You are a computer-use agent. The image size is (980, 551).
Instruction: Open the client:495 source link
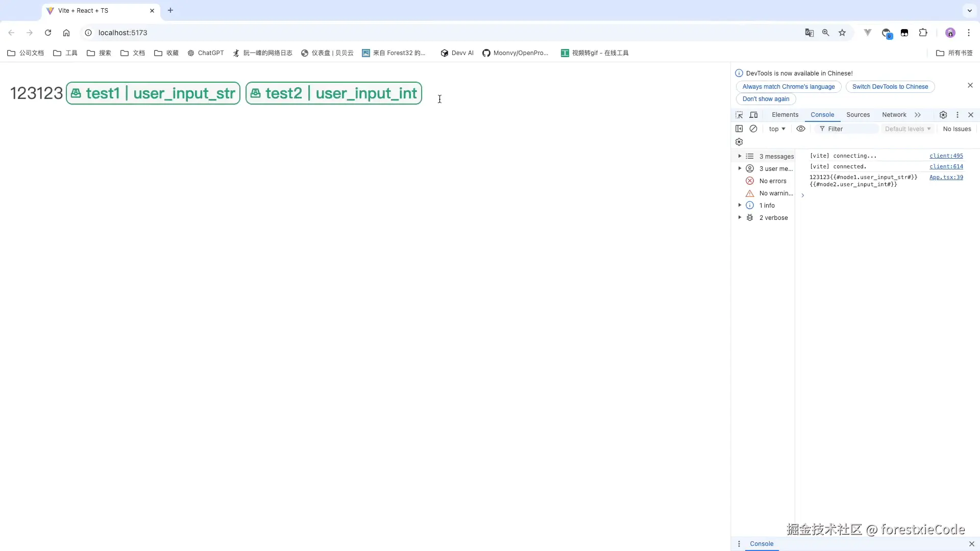point(946,156)
